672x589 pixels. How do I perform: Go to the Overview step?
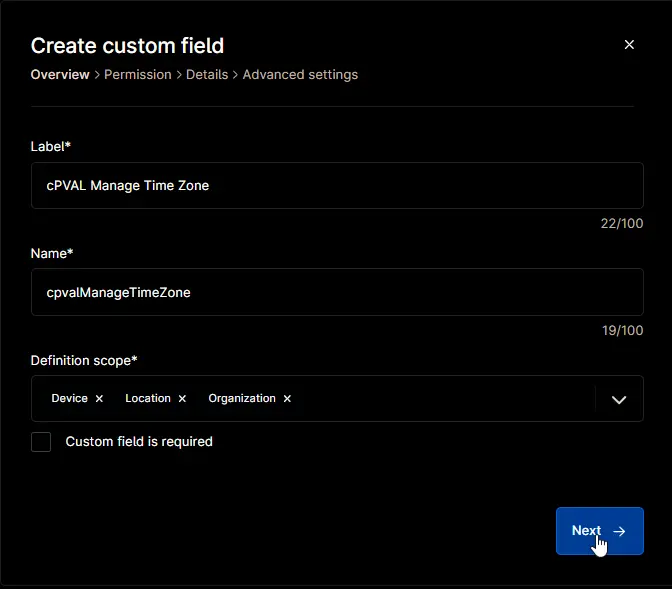60,75
